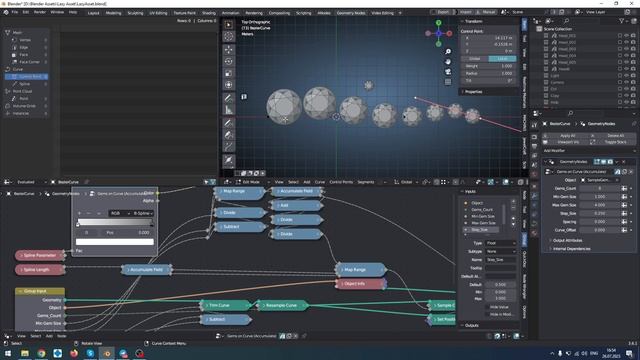Screen dimensions: 640x360
Task: Select the Annotate tool in the viewport toolbar
Action: click(229, 98)
